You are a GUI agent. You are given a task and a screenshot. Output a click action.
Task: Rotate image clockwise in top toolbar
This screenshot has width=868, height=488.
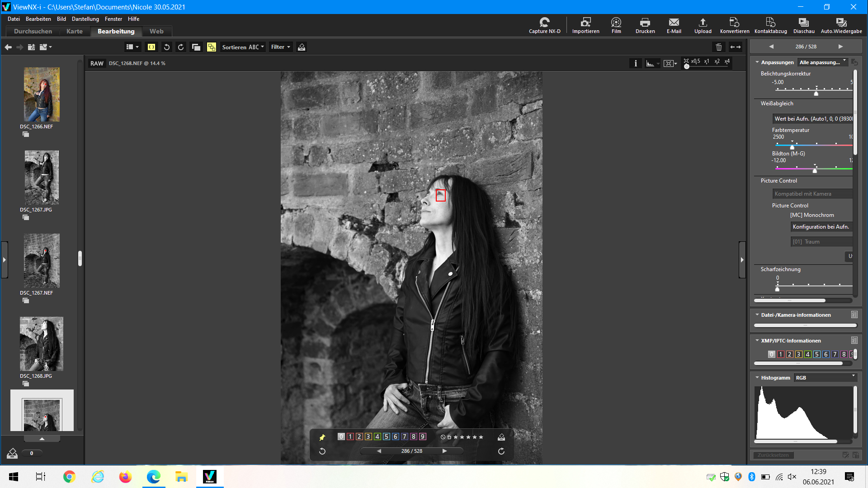tap(181, 47)
